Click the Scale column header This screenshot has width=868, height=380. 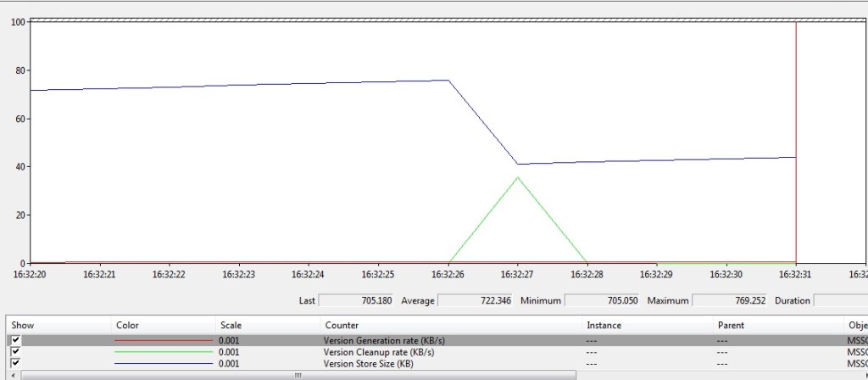click(231, 325)
